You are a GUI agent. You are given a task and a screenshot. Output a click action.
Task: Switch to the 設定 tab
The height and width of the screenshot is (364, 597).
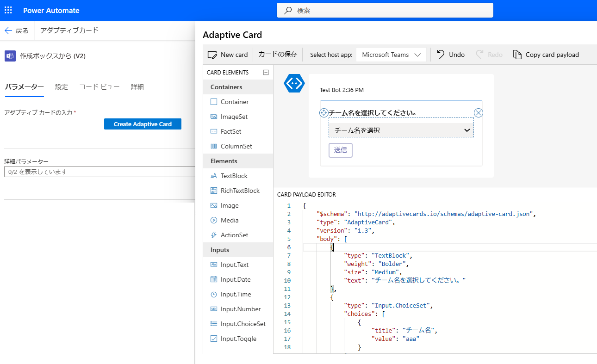pos(62,87)
